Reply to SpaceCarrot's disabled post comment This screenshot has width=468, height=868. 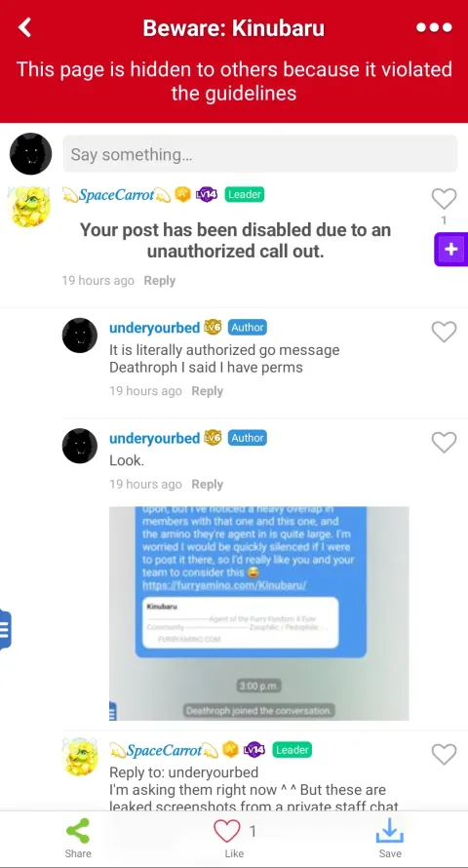[x=159, y=281]
